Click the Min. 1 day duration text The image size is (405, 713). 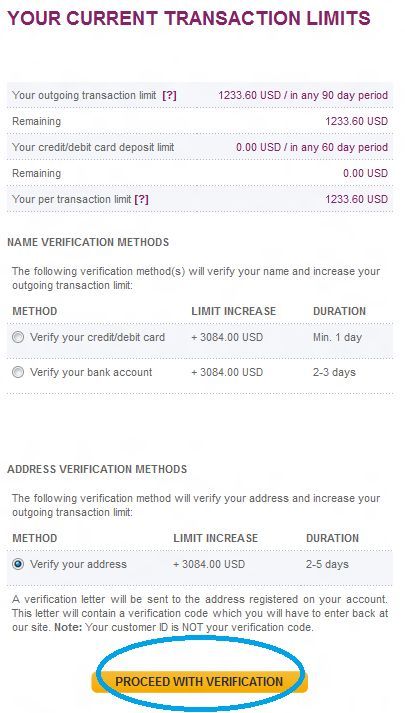[337, 337]
